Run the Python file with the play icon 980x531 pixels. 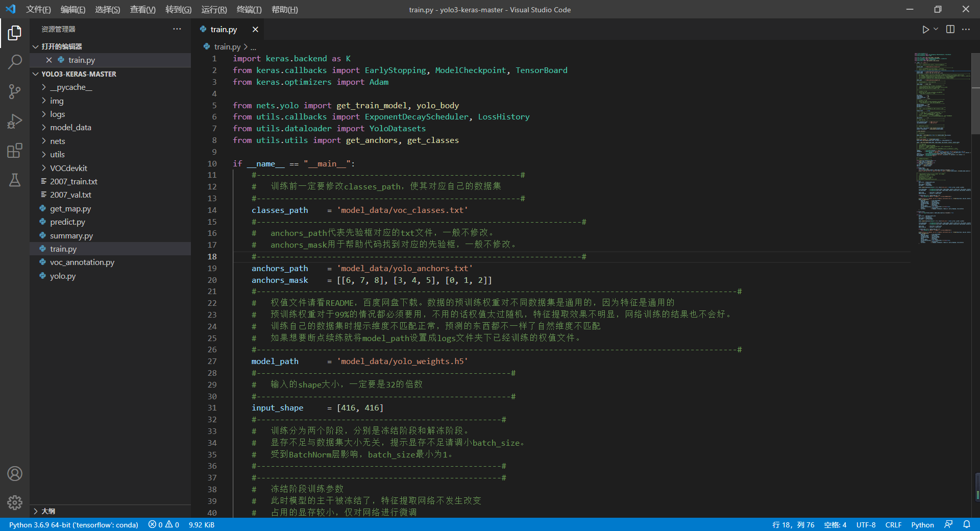pyautogui.click(x=925, y=30)
